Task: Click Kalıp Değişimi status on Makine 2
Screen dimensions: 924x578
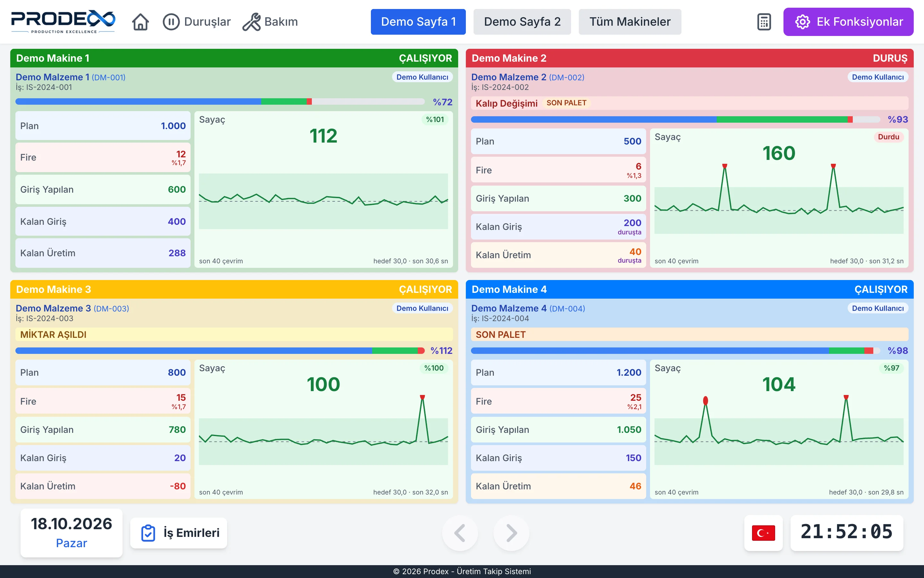Action: [506, 103]
